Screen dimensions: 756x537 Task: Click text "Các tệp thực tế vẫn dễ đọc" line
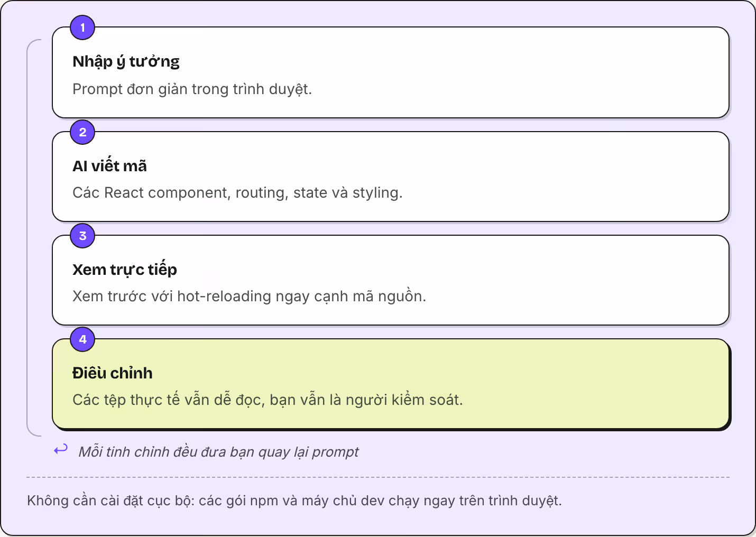tap(268, 400)
